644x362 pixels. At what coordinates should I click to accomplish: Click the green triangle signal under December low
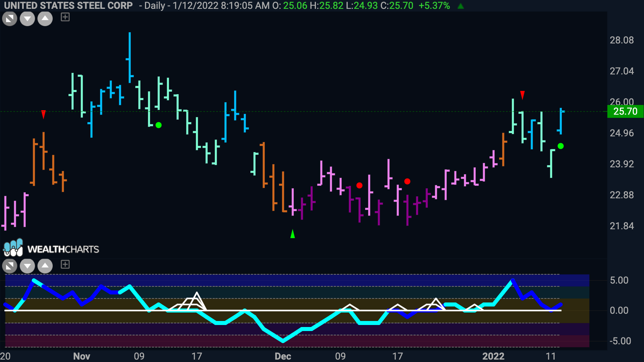[x=293, y=233]
